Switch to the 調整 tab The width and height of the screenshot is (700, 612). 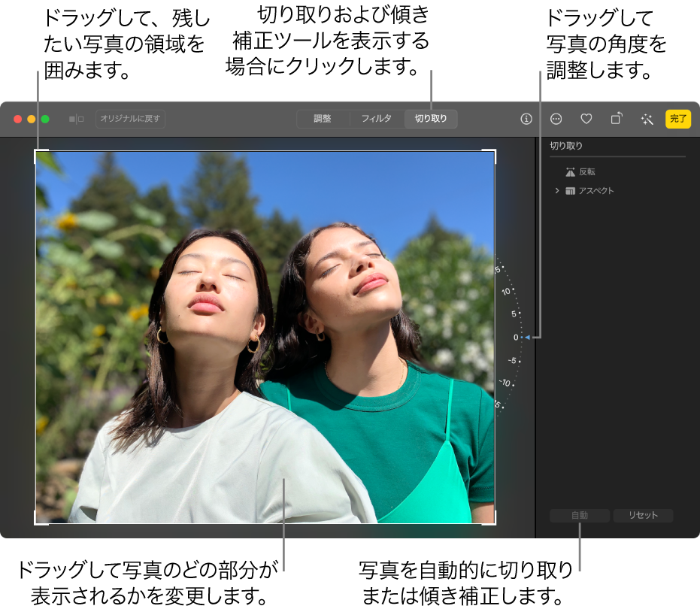pos(322,119)
